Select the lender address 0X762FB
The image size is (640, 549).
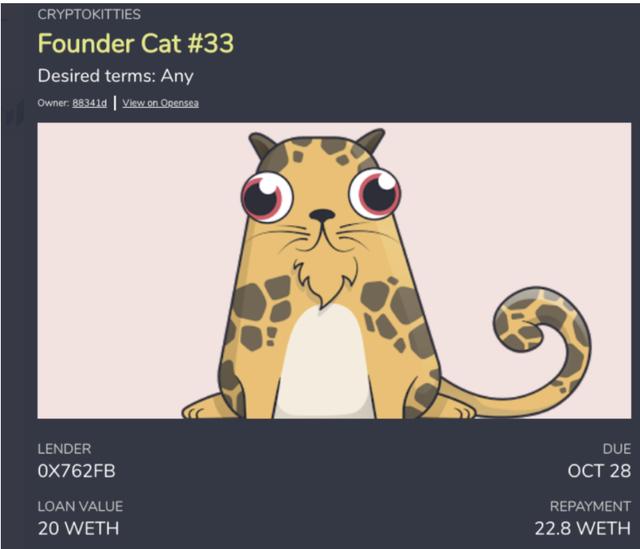(76, 471)
